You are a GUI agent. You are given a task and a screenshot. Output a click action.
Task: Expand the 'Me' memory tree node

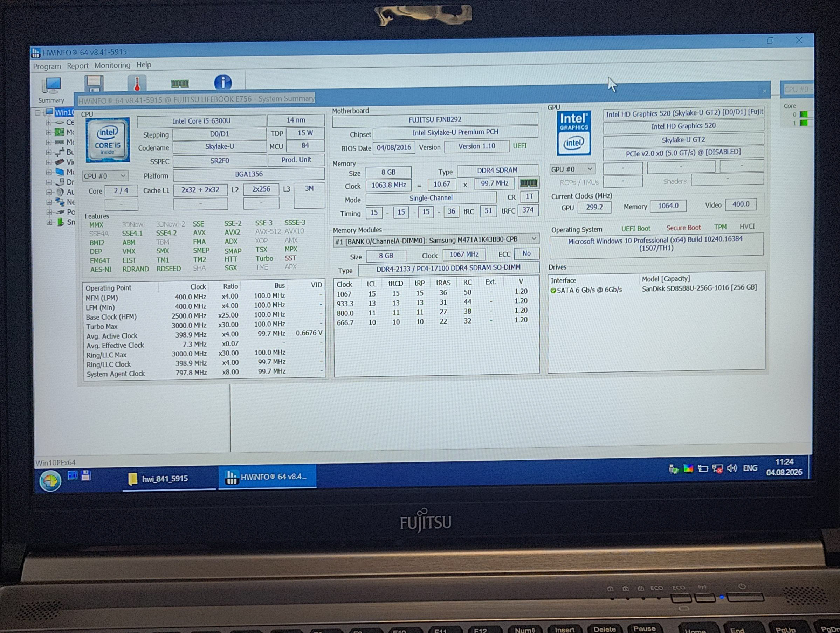click(49, 142)
